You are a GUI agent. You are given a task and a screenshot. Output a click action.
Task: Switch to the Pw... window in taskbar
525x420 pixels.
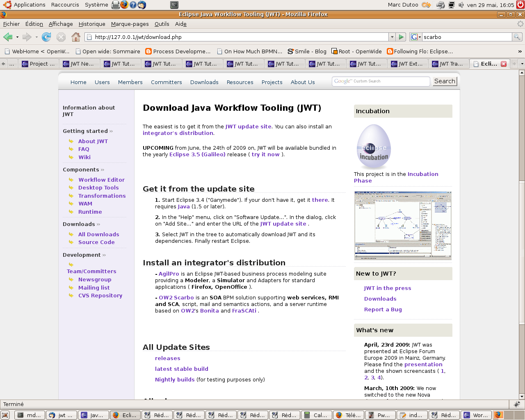(381, 415)
